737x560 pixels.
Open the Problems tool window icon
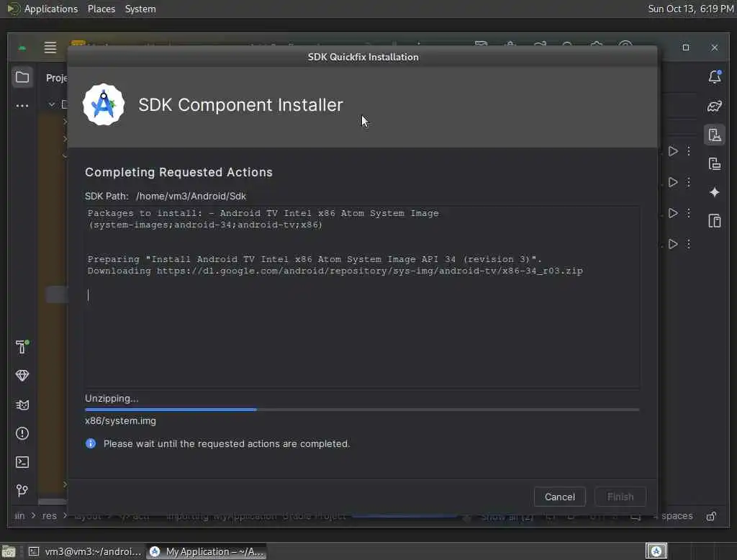click(x=22, y=433)
